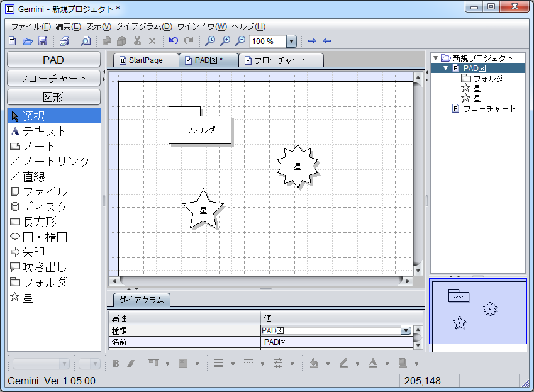
Task: Open the font color A dropdown arrow
Action: click(387, 364)
